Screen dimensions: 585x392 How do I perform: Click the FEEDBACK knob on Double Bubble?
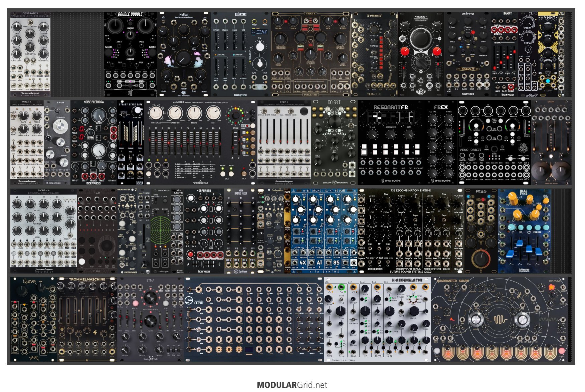(x=130, y=52)
